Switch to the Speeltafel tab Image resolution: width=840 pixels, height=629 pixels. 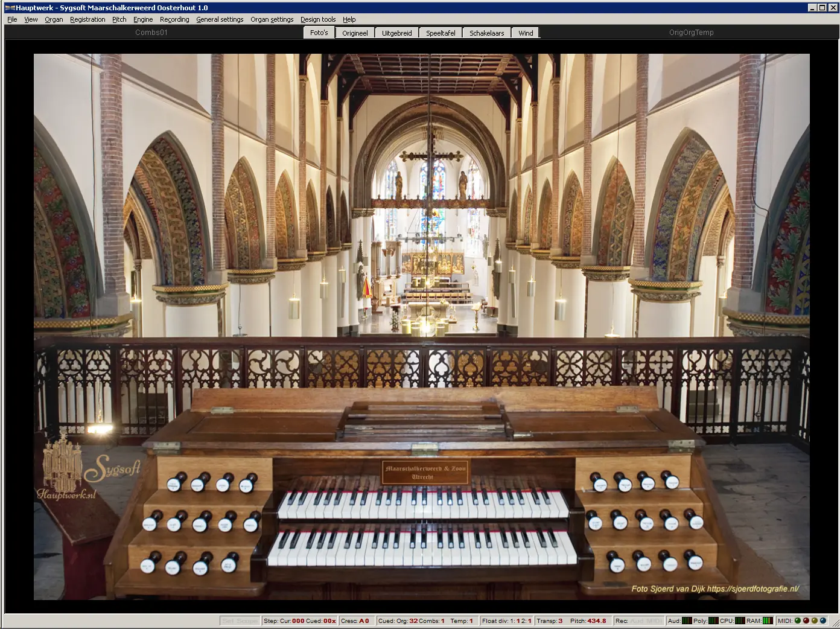(441, 33)
